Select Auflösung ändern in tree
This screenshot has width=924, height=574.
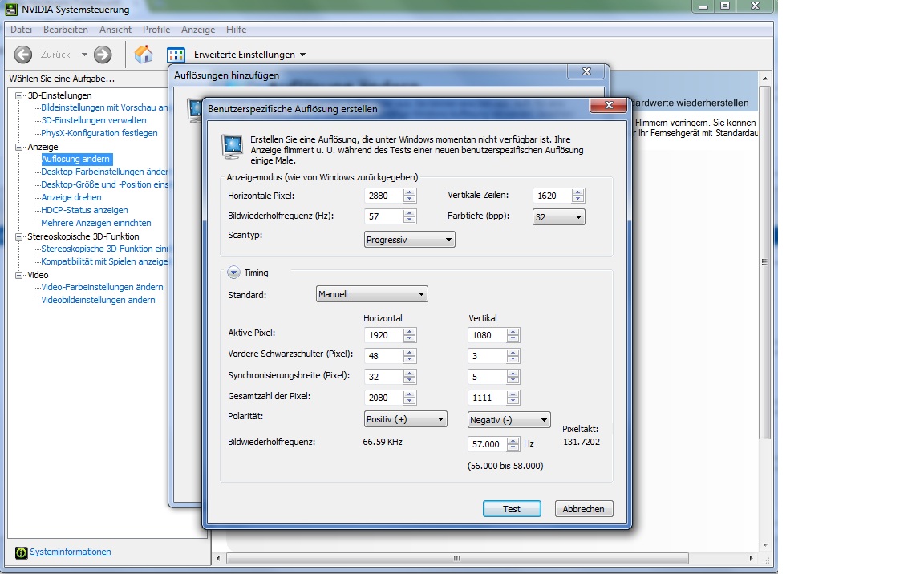click(x=75, y=159)
